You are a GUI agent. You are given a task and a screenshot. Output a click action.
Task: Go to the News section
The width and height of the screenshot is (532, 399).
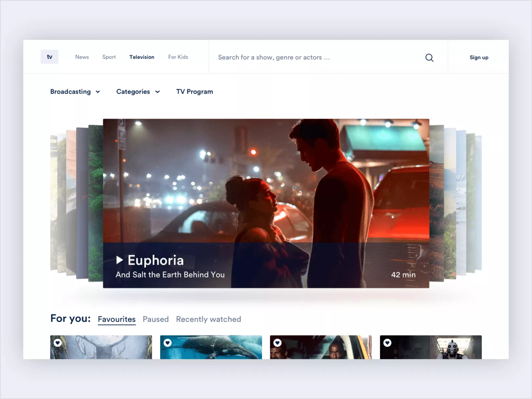coord(82,57)
